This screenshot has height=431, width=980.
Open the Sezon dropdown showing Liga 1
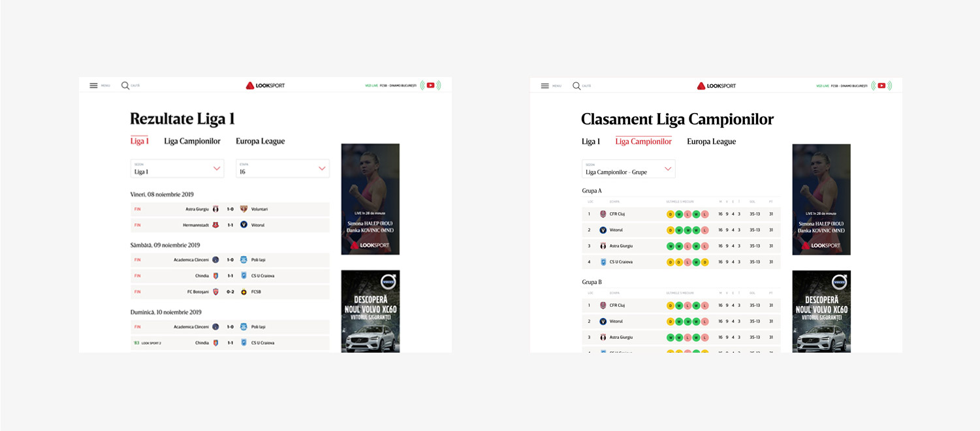pos(176,168)
